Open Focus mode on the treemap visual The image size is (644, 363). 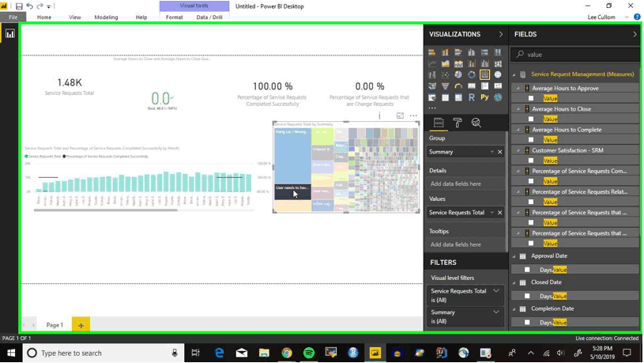coord(400,116)
